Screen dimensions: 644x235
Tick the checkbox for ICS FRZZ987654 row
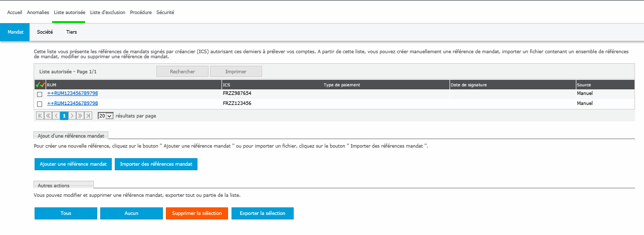click(40, 94)
